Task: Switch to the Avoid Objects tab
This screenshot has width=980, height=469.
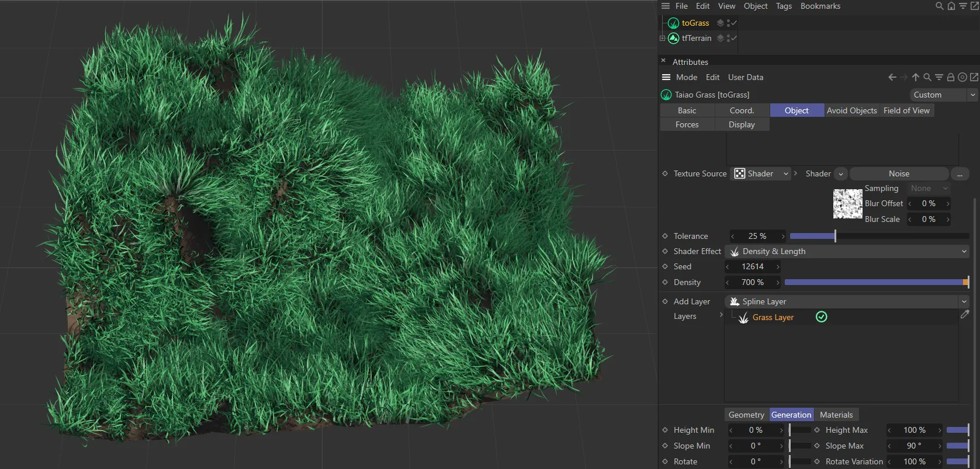Action: 851,111
